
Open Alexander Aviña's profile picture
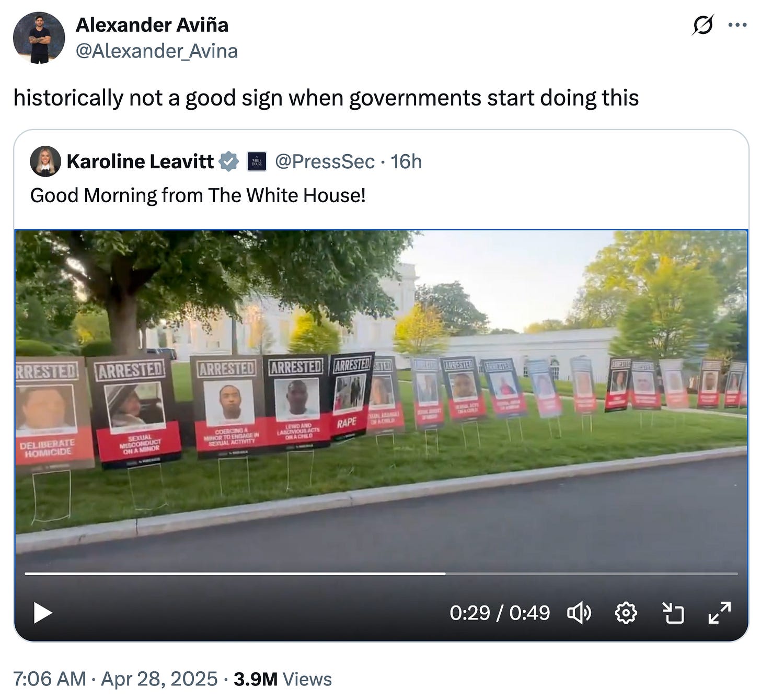point(39,38)
